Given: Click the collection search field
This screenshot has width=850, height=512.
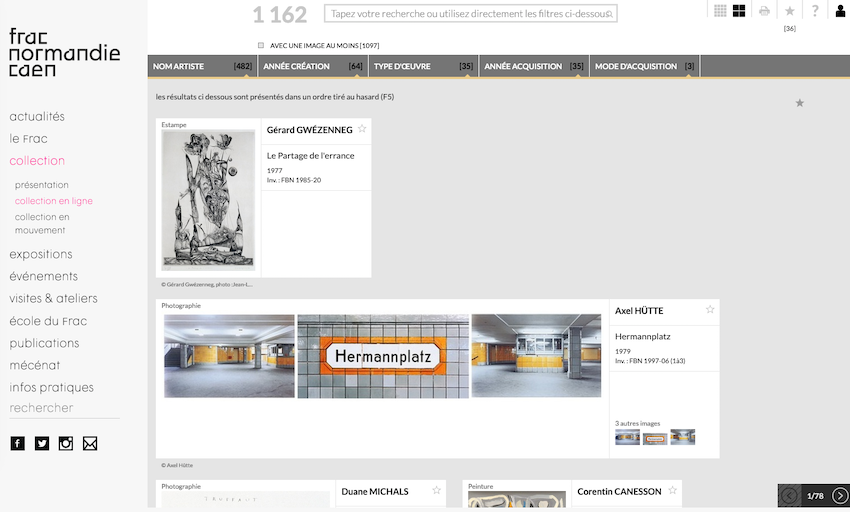Looking at the screenshot, I should (x=470, y=14).
